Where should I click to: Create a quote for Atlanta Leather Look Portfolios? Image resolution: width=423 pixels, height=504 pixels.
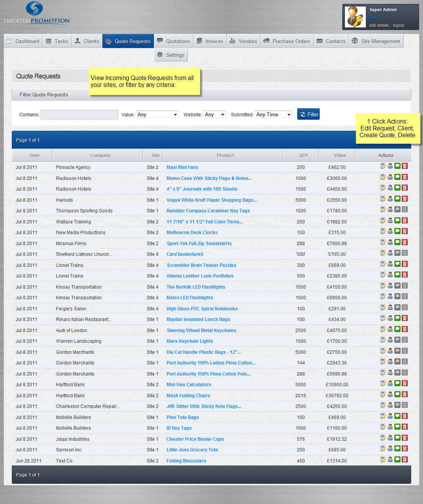pos(397,274)
